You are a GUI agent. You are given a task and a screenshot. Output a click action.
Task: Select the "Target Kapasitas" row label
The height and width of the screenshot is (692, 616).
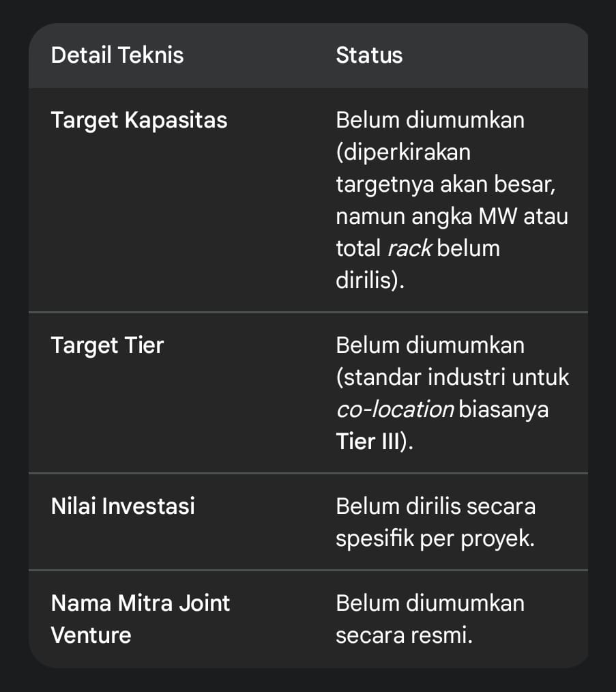pos(139,120)
